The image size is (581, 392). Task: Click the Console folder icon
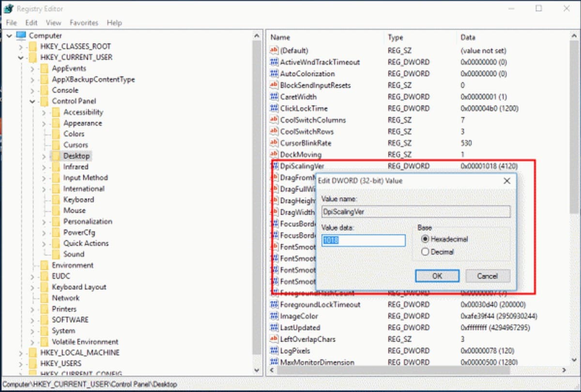[44, 90]
